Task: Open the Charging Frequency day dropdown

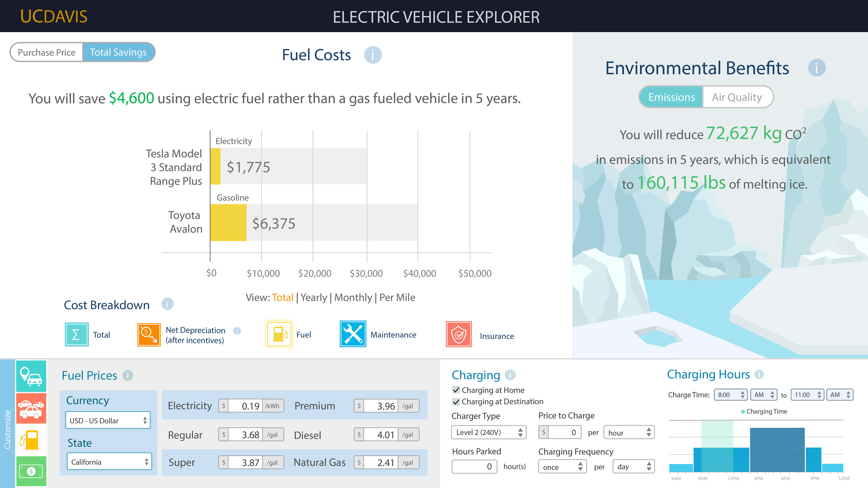Action: (x=633, y=467)
